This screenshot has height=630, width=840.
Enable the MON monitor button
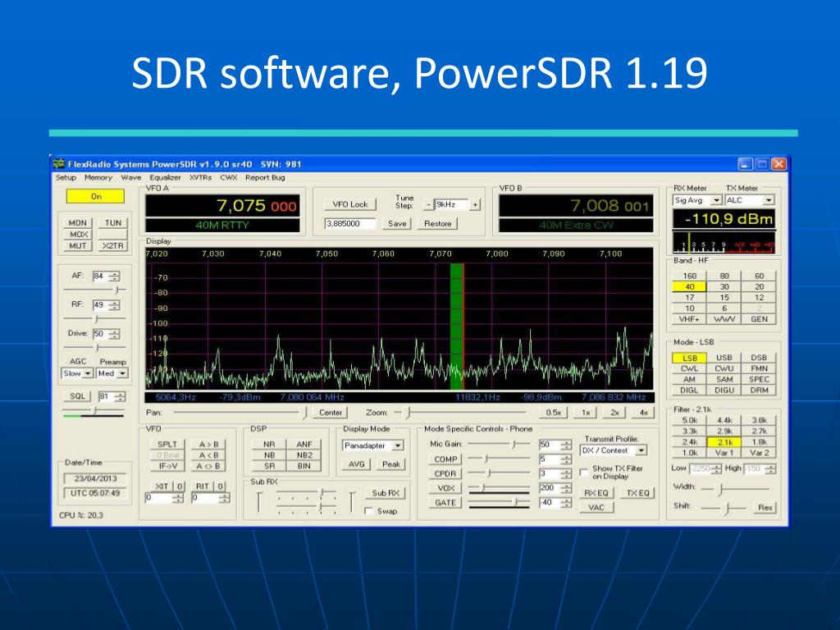click(x=78, y=223)
